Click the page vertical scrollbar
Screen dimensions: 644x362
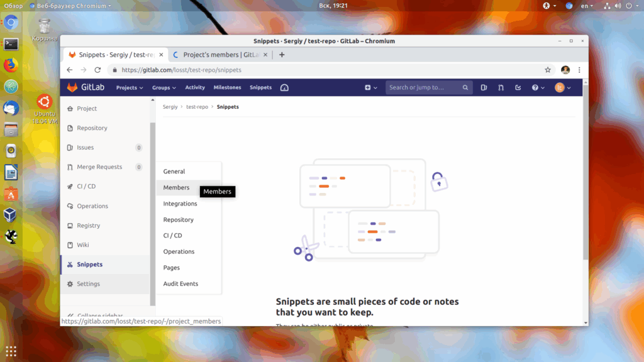click(x=586, y=172)
